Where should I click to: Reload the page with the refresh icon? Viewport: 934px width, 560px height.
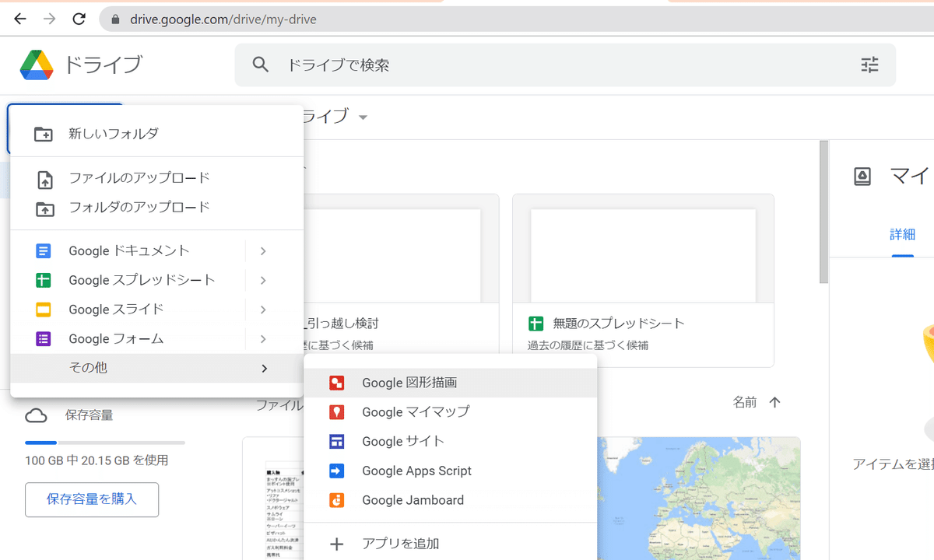pos(79,19)
